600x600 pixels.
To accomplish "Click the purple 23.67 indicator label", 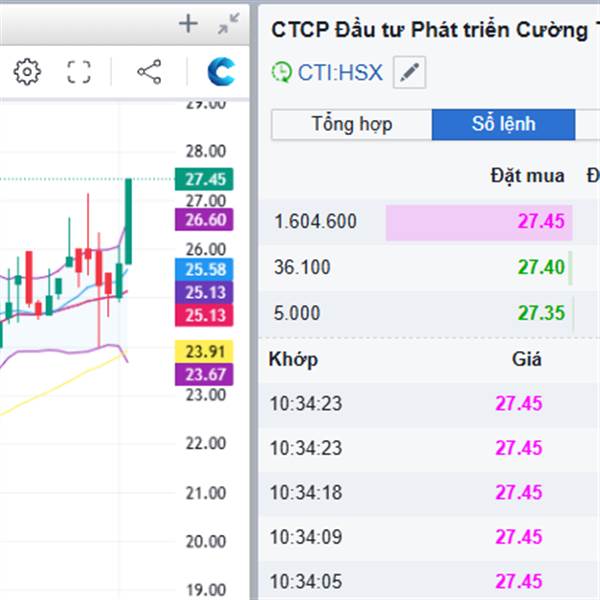I will pyautogui.click(x=204, y=374).
